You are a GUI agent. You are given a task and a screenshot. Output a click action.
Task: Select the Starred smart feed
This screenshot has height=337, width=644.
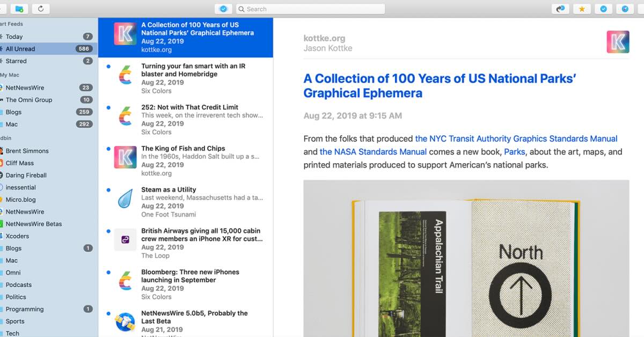pos(49,61)
